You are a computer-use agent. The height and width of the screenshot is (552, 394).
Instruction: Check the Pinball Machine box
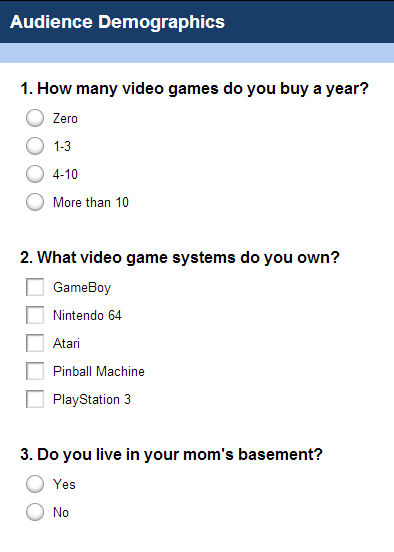(35, 371)
